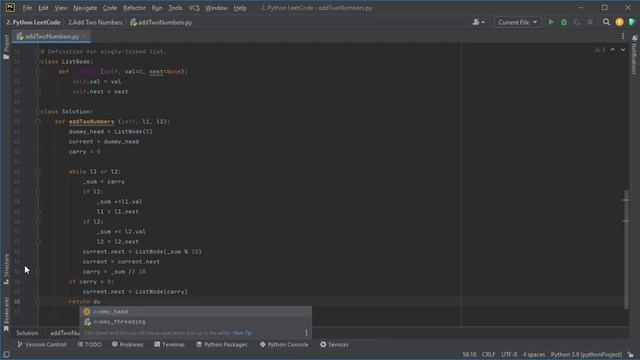Open the Notifications tool window sidebar

tap(634, 55)
